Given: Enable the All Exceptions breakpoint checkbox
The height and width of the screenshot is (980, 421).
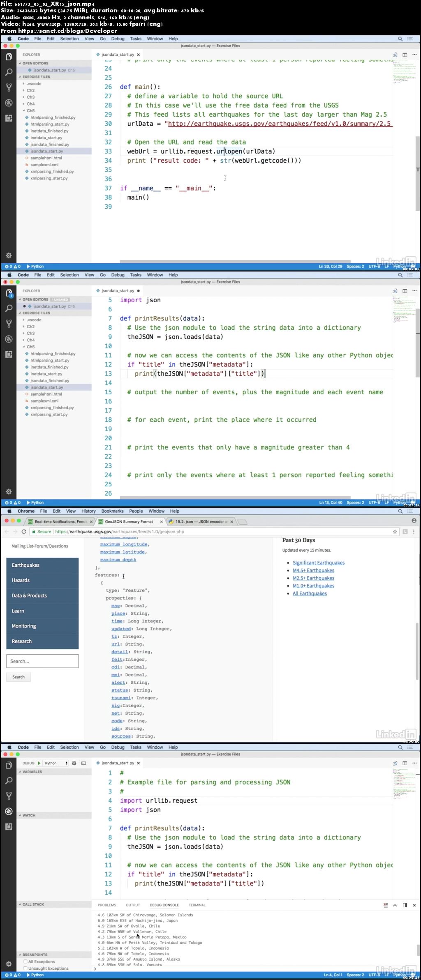Looking at the screenshot, I should 25,962.
